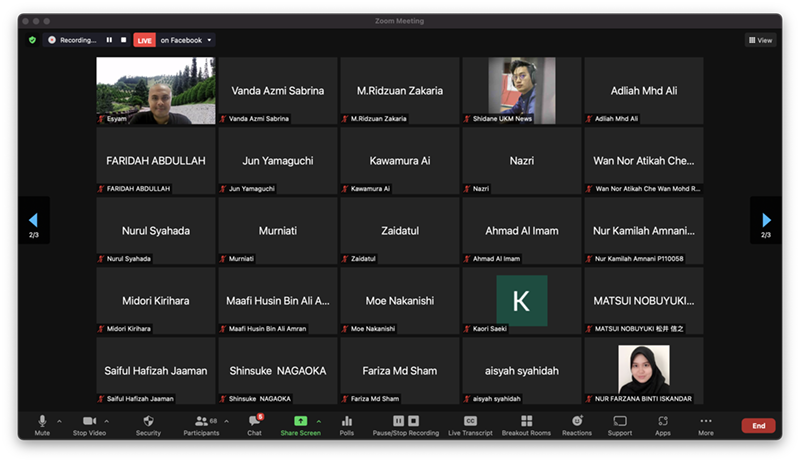Stop recording using the top-left stop button
The image size is (800, 462).
pyautogui.click(x=123, y=40)
